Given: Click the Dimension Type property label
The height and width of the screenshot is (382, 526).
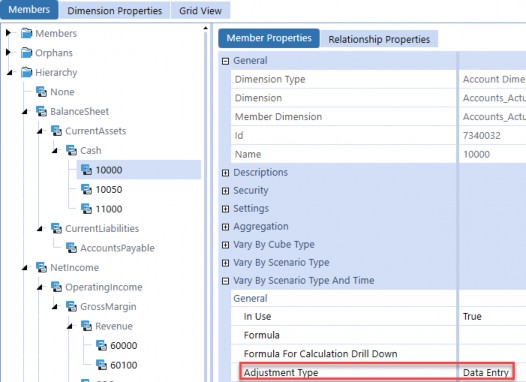Looking at the screenshot, I should [270, 79].
